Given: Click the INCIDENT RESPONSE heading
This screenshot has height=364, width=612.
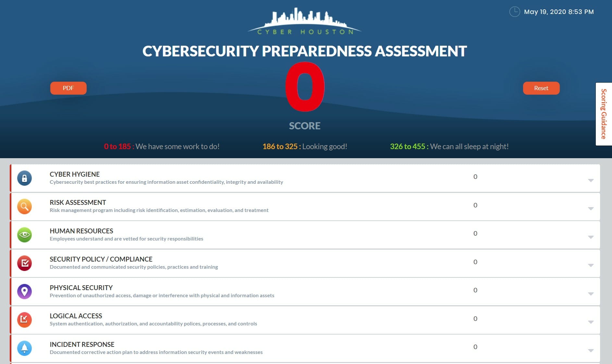Looking at the screenshot, I should click(x=82, y=345).
